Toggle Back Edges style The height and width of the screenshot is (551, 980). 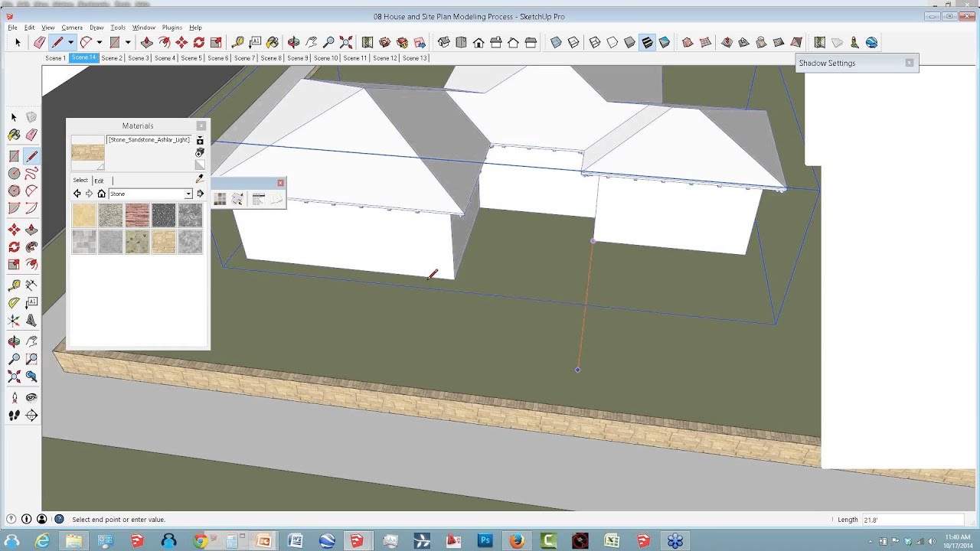tap(573, 43)
